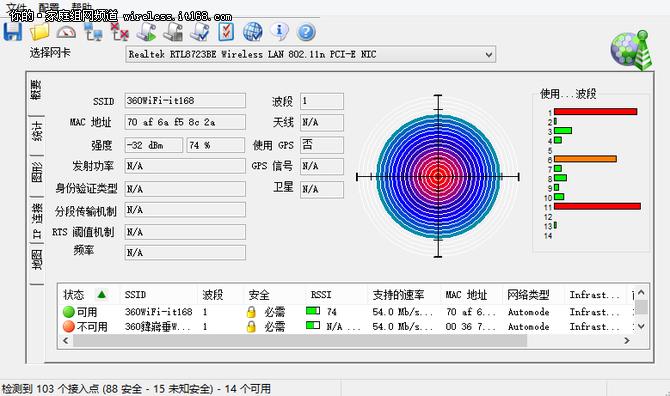
Task: Open the network adapter selection dropdown
Action: pyautogui.click(x=311, y=54)
